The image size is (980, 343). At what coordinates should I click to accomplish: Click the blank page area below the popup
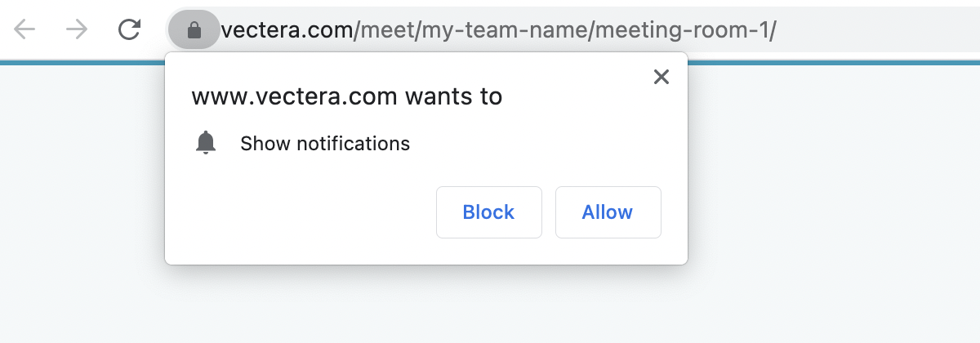click(x=425, y=306)
